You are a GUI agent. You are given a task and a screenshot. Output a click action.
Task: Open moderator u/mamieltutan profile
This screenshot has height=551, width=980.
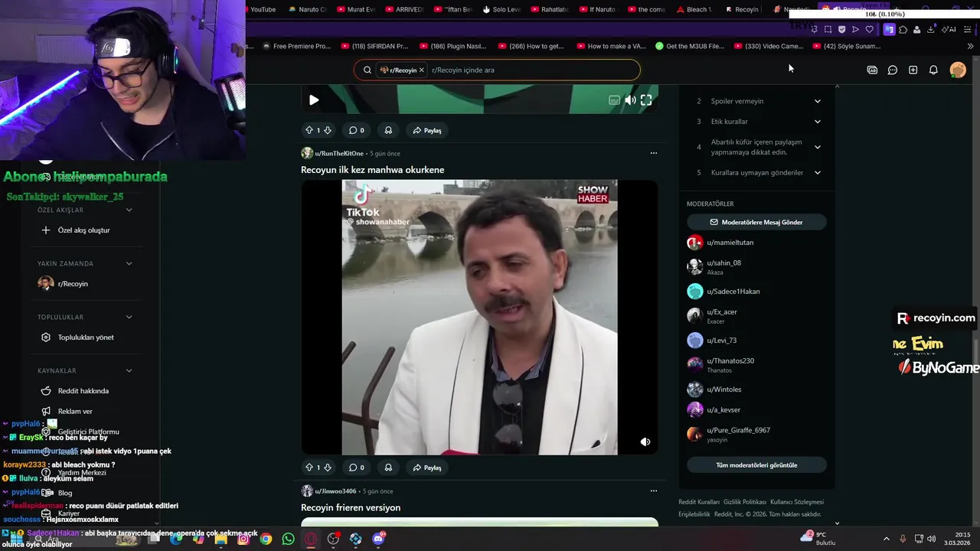[x=730, y=243]
